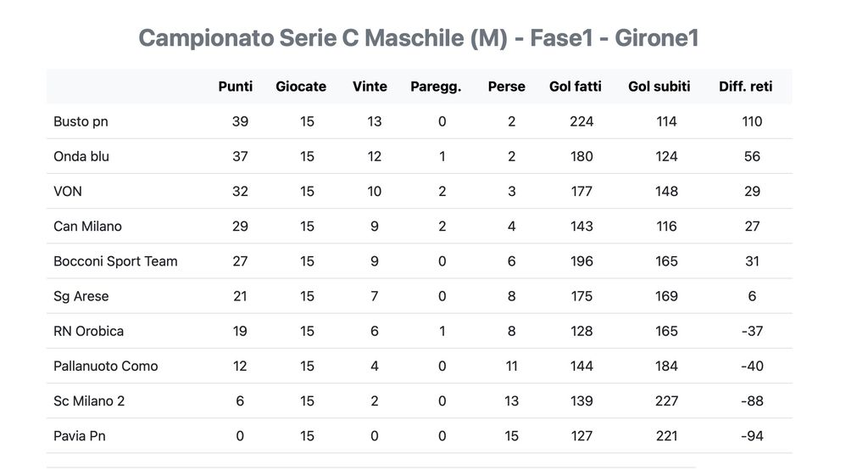Select the RN Orobica entry
868x476 pixels.
point(88,331)
